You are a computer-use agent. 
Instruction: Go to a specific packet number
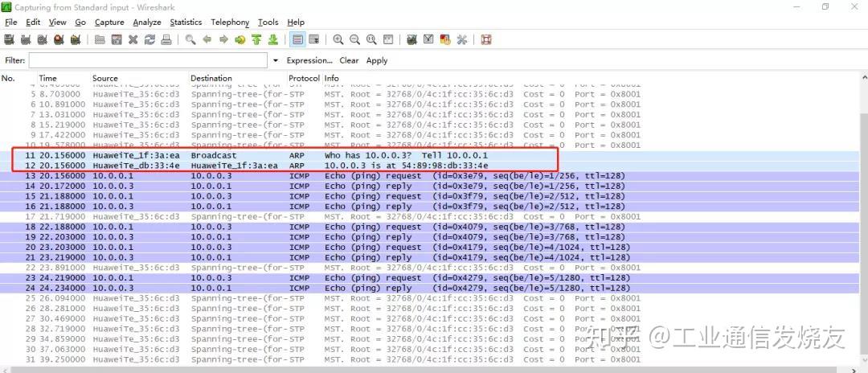[x=240, y=40]
